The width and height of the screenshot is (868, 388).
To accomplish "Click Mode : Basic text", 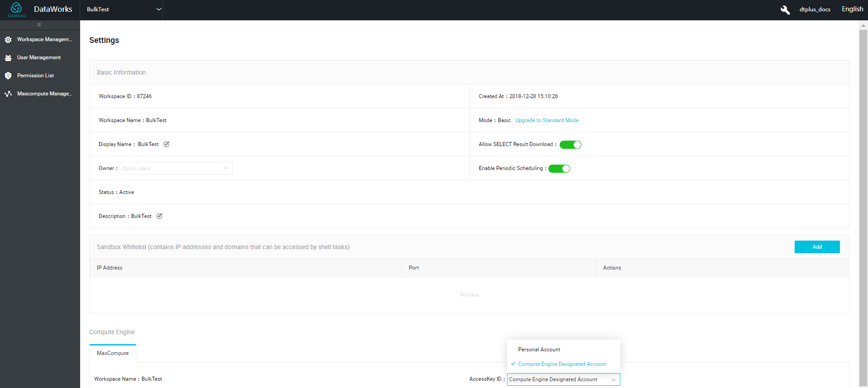I will 495,120.
